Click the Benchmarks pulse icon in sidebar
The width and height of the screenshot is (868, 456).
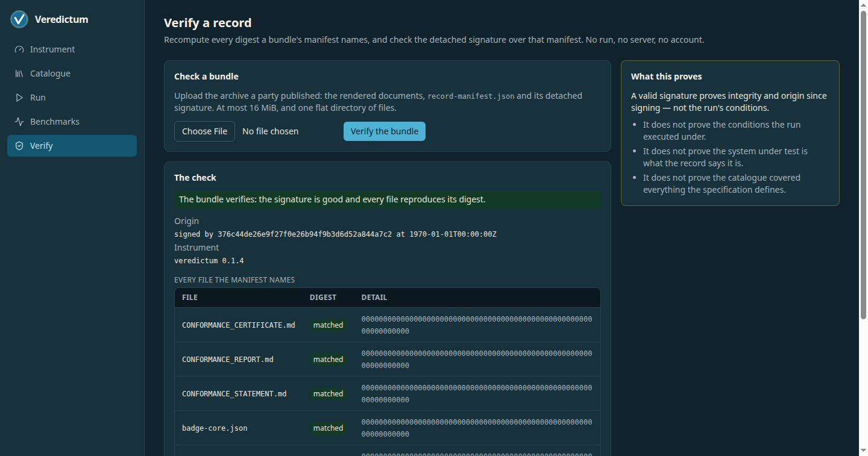coord(19,122)
